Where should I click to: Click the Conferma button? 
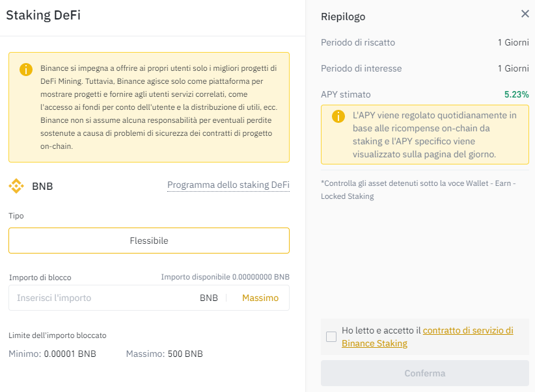425,373
